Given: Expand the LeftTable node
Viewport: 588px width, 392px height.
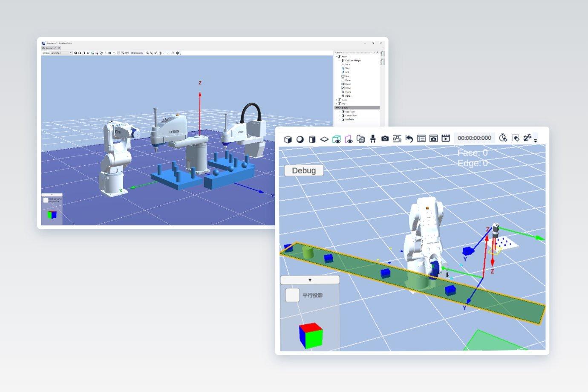Looking at the screenshot, I should [340, 119].
